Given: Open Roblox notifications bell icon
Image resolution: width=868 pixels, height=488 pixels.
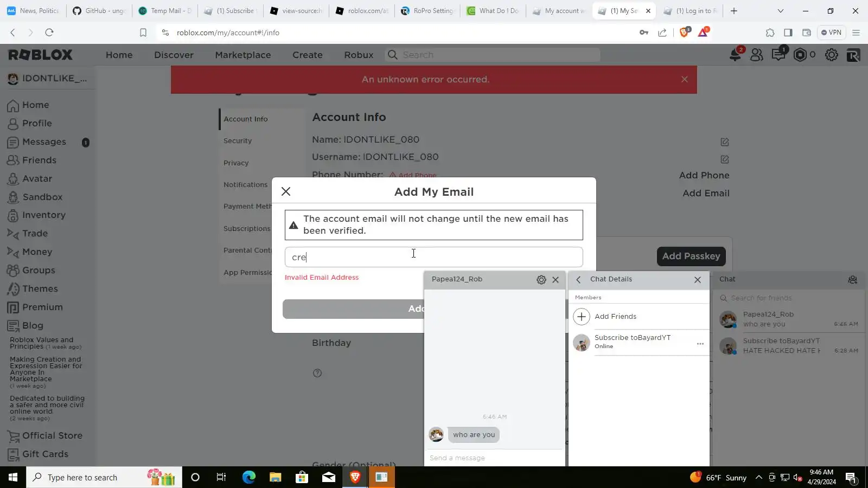Looking at the screenshot, I should coord(736,54).
